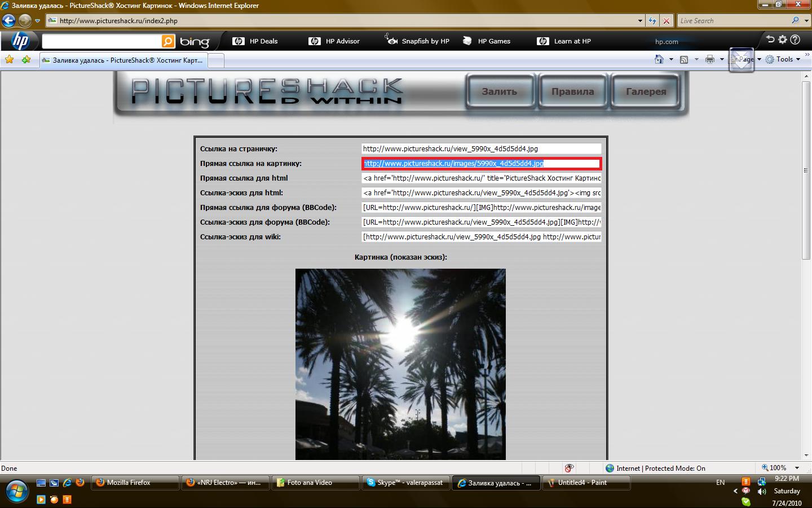Open HP toolbar settings gear
This screenshot has width=812, height=508.
[x=783, y=40]
